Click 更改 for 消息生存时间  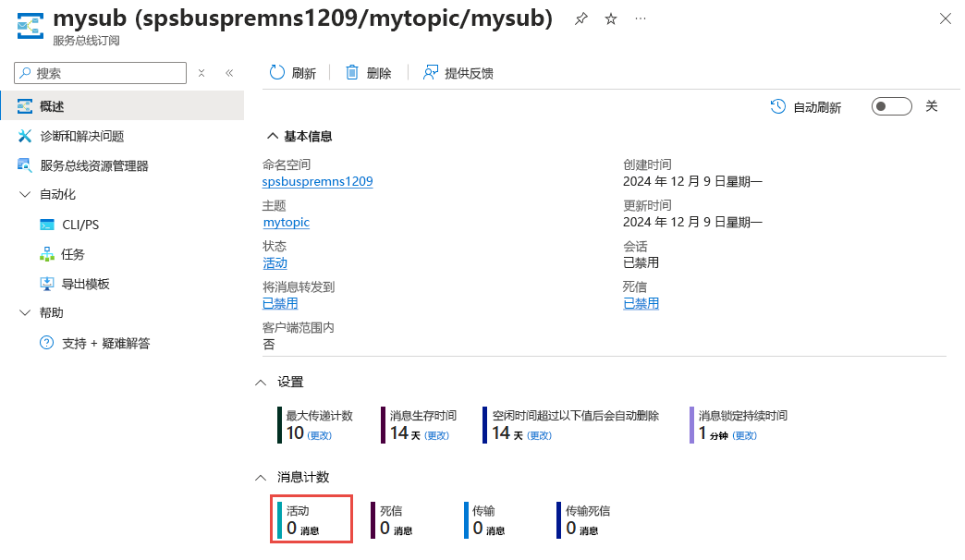[437, 435]
